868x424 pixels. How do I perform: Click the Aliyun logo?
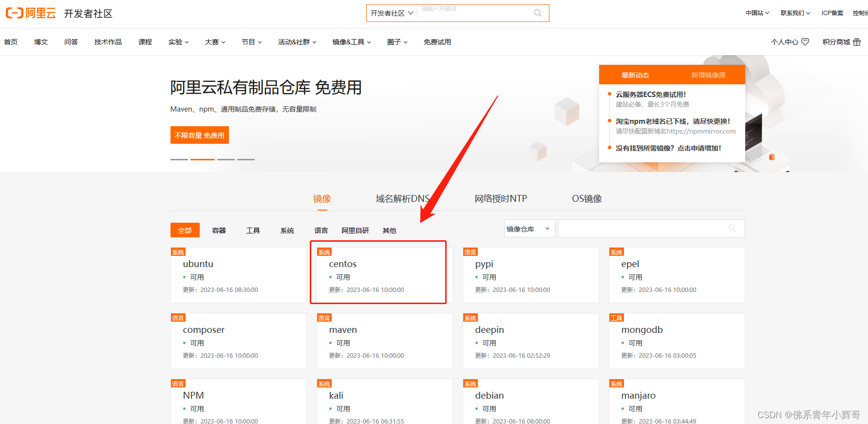click(x=31, y=13)
